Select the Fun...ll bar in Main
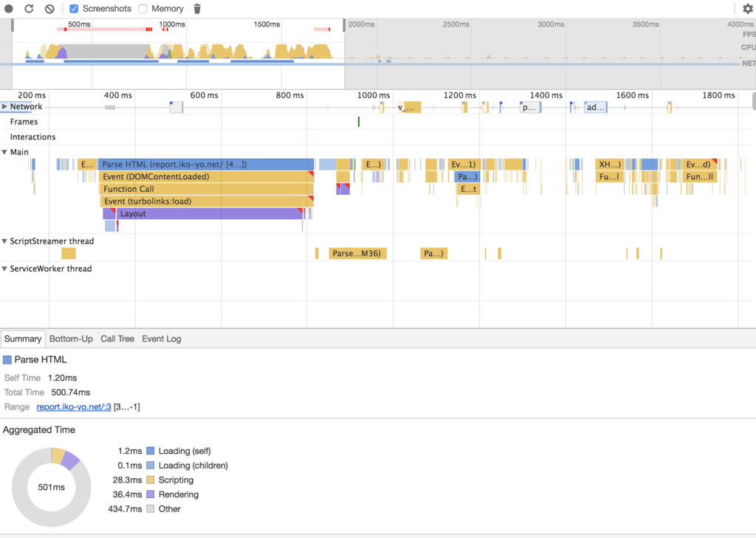Viewport: 756px width, 538px height. pyautogui.click(x=700, y=176)
